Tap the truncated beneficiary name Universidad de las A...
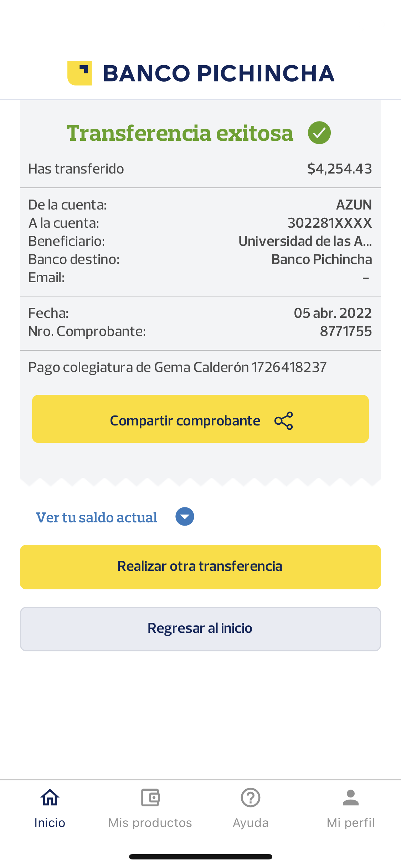 [305, 241]
